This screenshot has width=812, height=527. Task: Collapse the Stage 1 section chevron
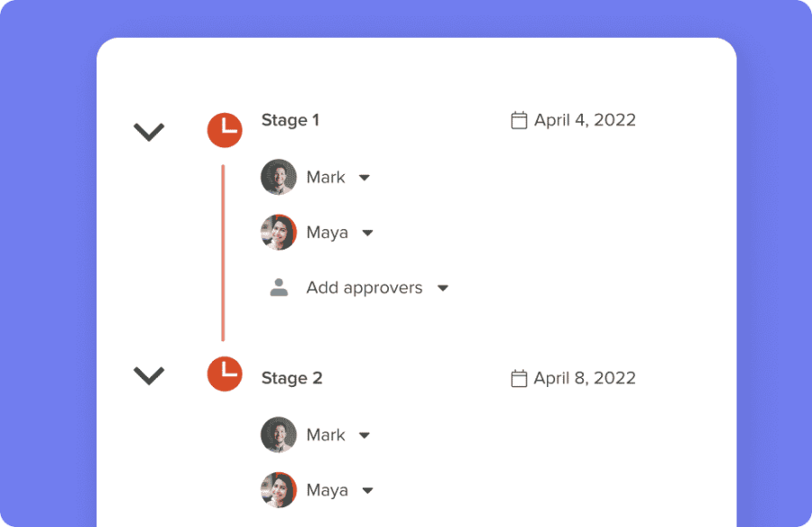(x=149, y=130)
